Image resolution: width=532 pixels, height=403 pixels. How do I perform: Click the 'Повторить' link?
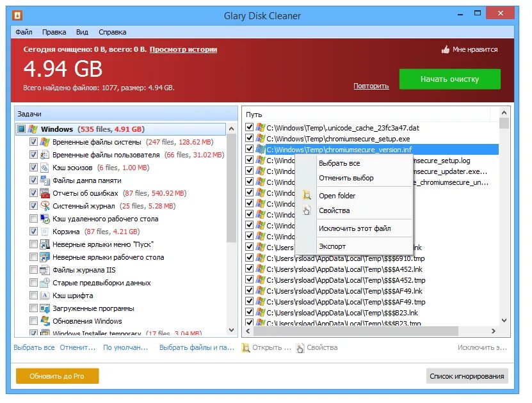click(371, 86)
